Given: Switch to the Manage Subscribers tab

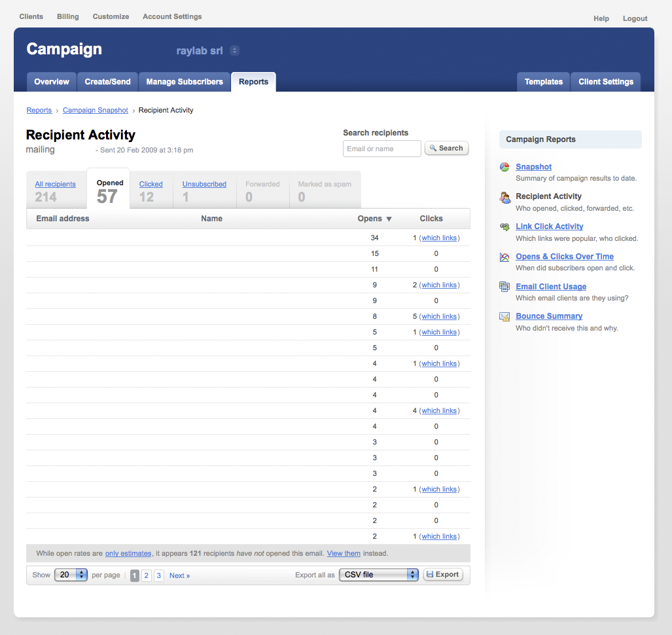Looking at the screenshot, I should click(x=185, y=82).
